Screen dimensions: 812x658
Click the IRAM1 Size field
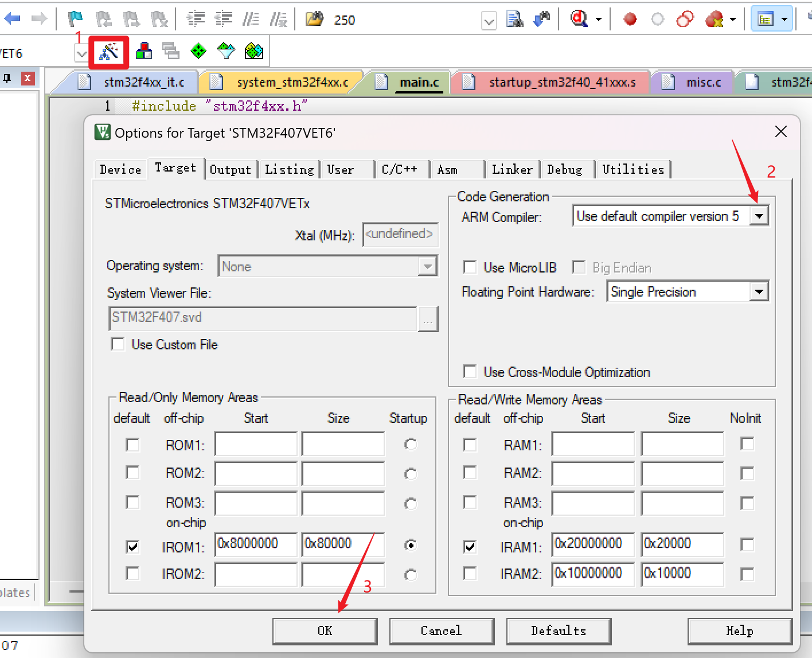coord(682,544)
